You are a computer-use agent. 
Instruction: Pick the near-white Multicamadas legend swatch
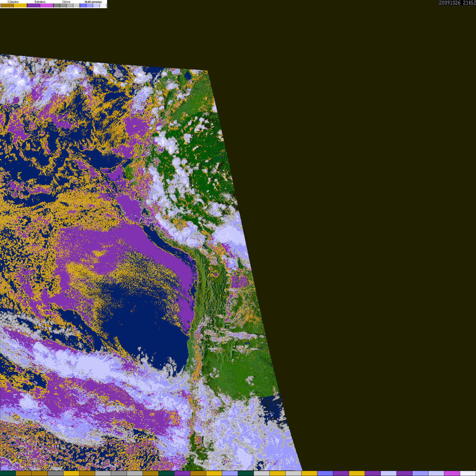pos(103,5)
